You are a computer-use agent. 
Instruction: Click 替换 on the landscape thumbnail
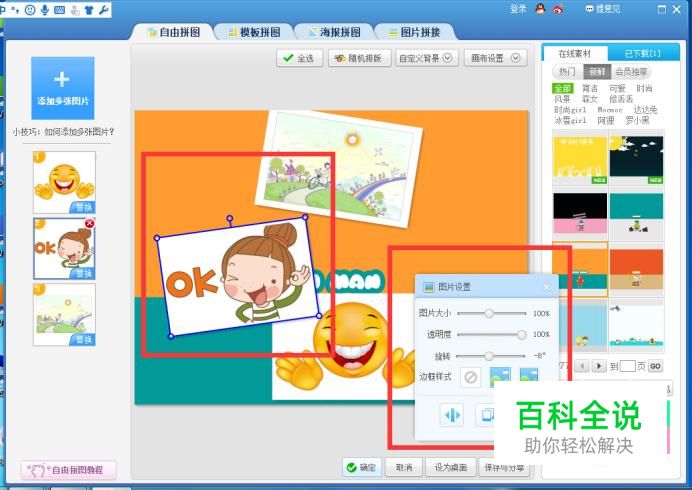click(83, 339)
